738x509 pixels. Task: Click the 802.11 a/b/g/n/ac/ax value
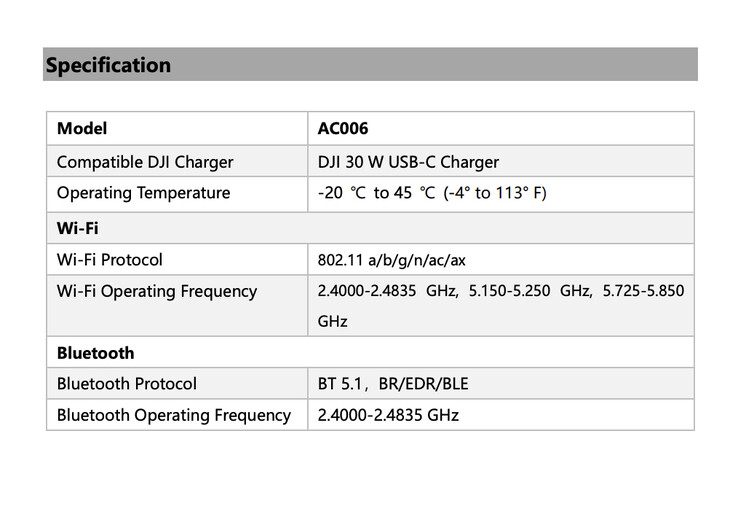(392, 260)
